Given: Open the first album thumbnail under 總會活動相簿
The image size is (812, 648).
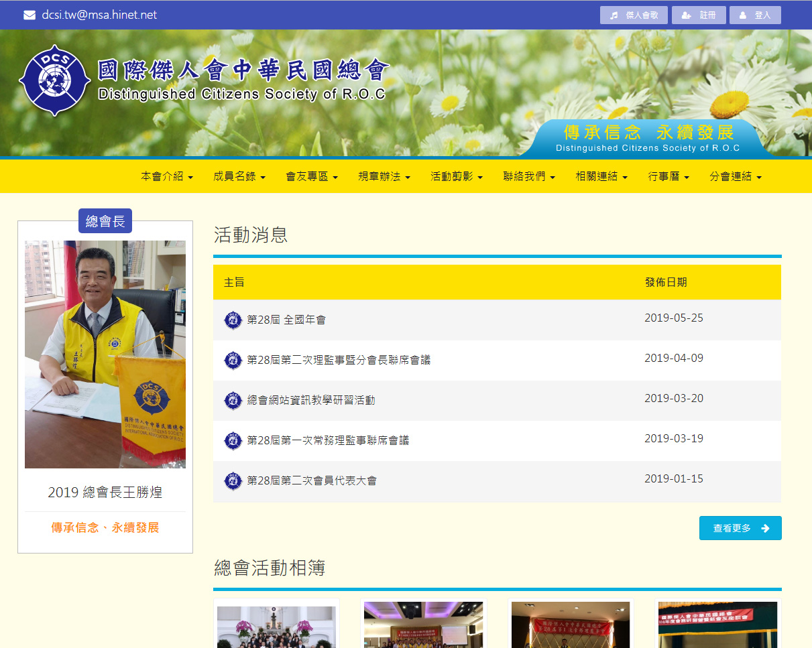Looking at the screenshot, I should pos(276,627).
